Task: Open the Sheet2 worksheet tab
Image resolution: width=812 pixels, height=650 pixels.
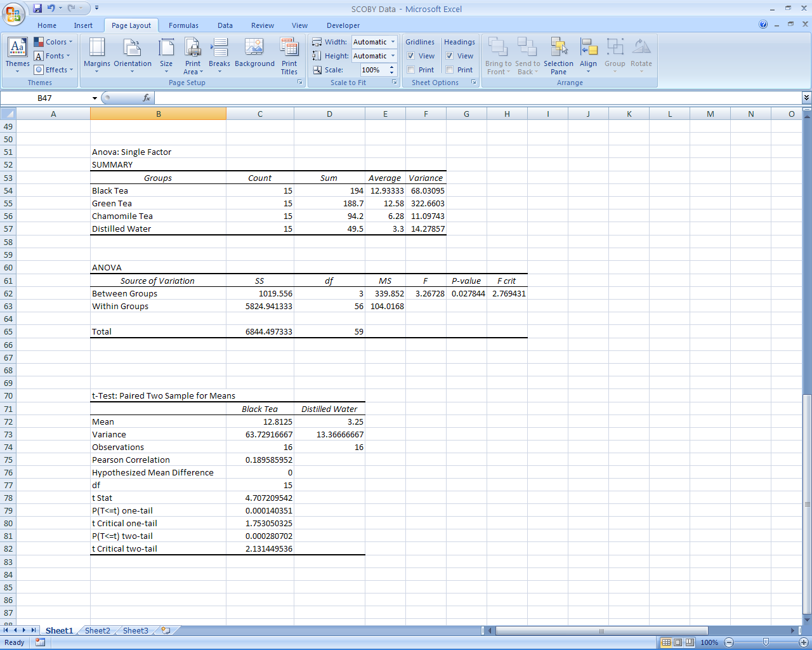Action: coord(97,630)
